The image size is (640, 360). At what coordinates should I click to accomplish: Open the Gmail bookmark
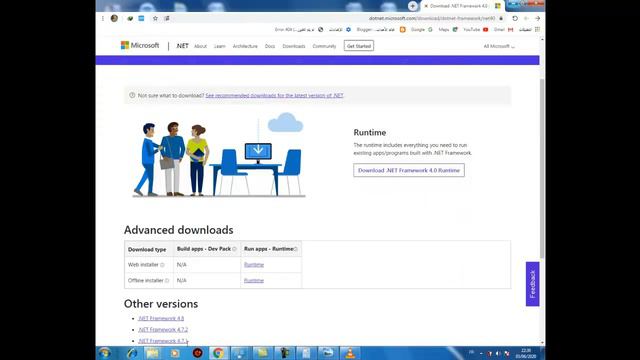coord(503,29)
